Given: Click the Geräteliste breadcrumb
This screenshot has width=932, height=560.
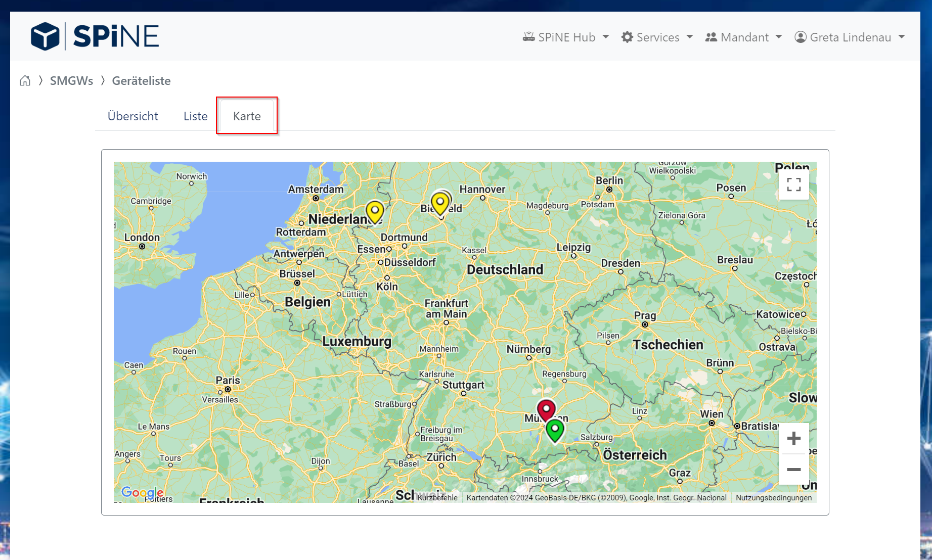Looking at the screenshot, I should coord(141,81).
